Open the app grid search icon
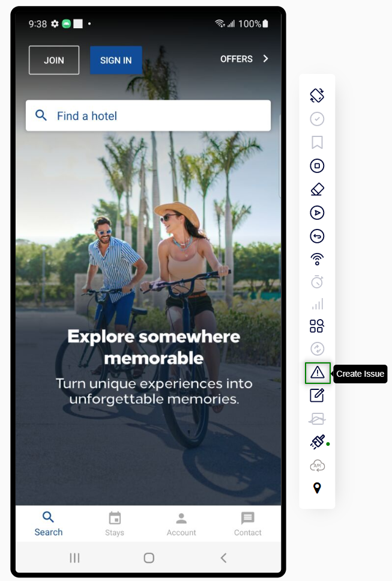Image resolution: width=392 pixels, height=581 pixels. 317,326
